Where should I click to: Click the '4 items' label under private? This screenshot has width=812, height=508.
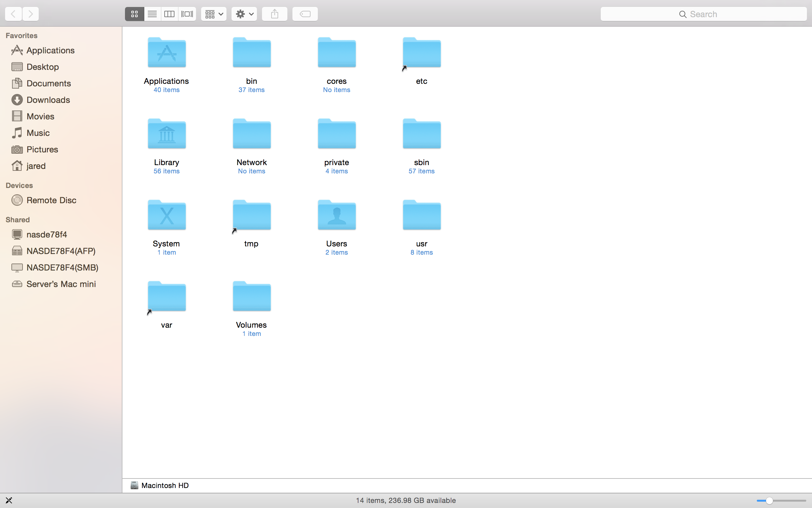tap(337, 171)
